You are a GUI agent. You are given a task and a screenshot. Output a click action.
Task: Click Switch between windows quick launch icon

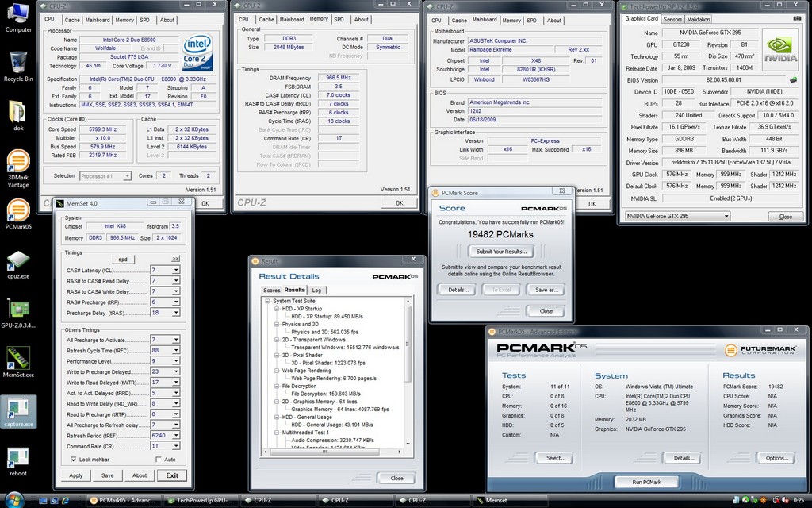pos(55,501)
